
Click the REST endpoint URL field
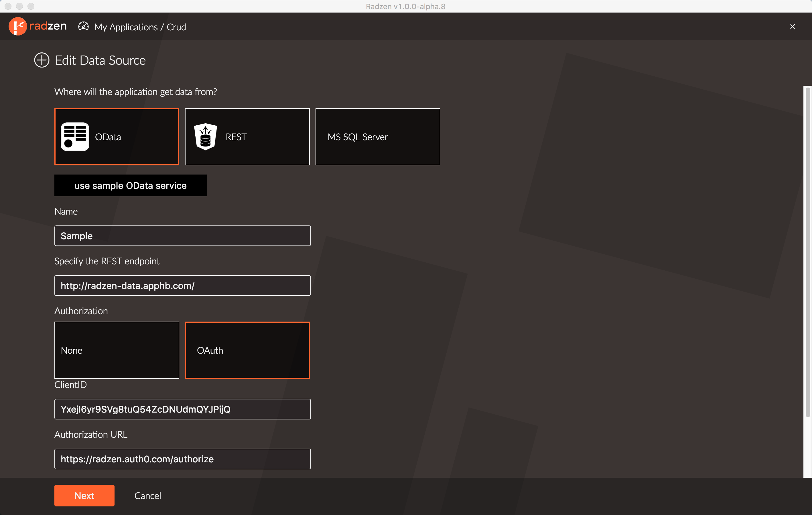(x=182, y=286)
